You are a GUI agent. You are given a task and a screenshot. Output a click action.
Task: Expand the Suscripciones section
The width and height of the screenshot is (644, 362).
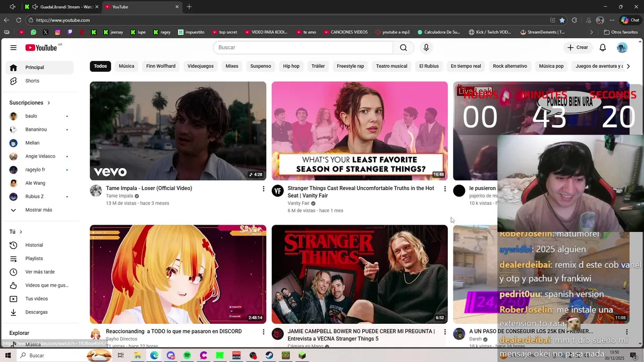[x=30, y=103]
